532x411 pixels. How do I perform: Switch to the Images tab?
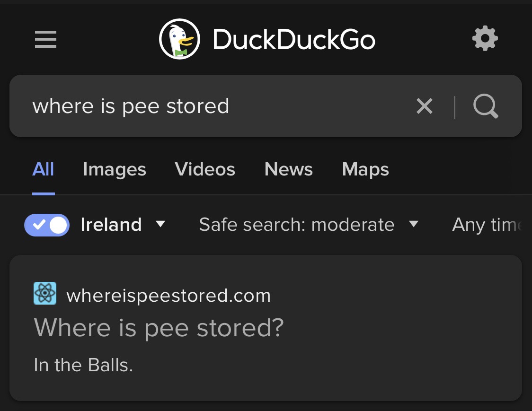click(x=115, y=169)
